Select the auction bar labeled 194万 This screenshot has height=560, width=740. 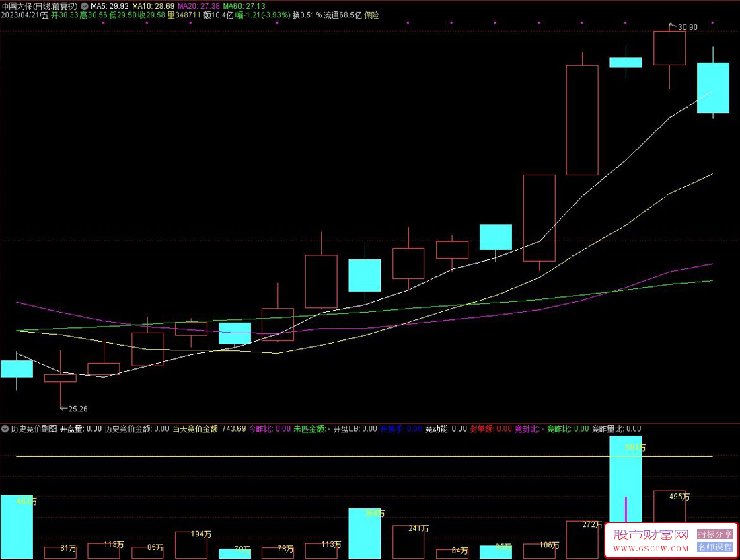[190, 545]
